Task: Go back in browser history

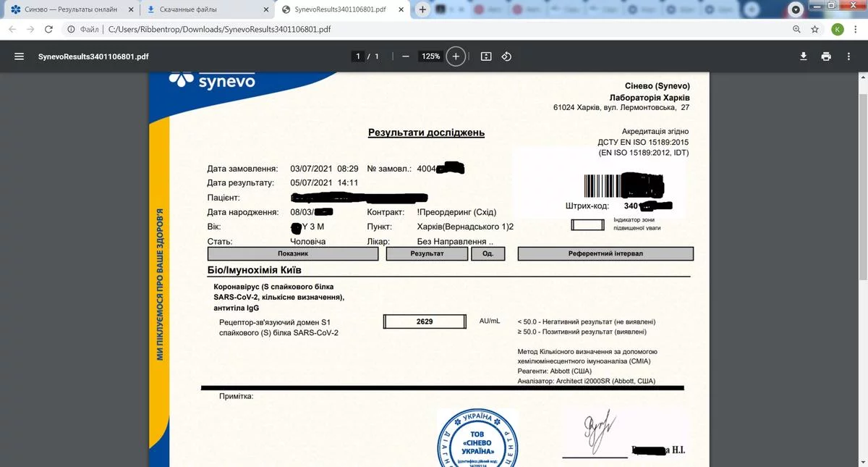Action: coord(12,30)
